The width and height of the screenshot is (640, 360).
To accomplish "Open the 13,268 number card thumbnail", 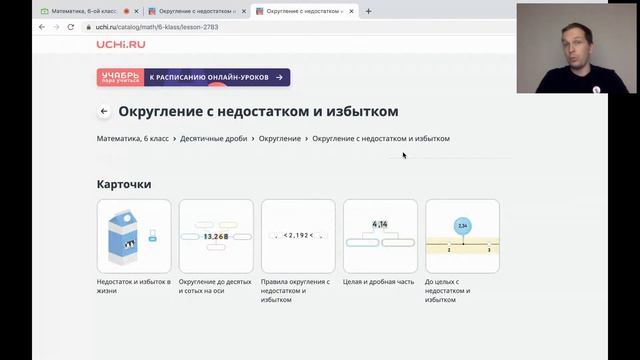I will (216, 236).
